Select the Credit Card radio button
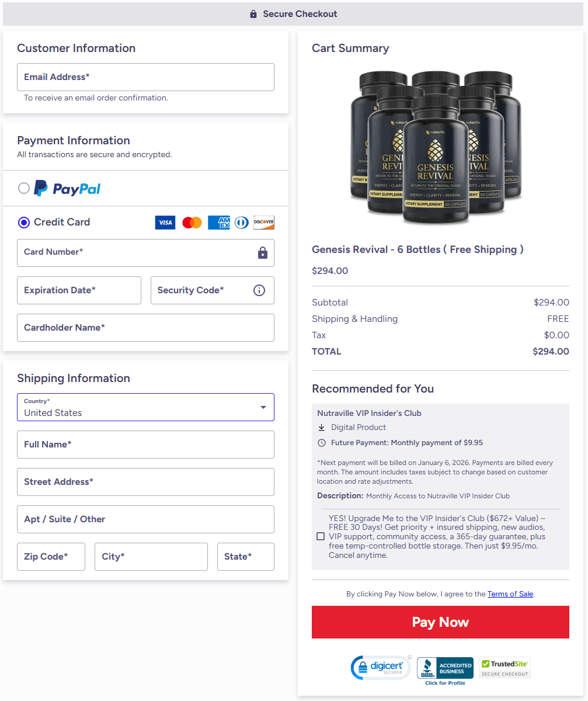This screenshot has width=588, height=701. click(x=24, y=222)
